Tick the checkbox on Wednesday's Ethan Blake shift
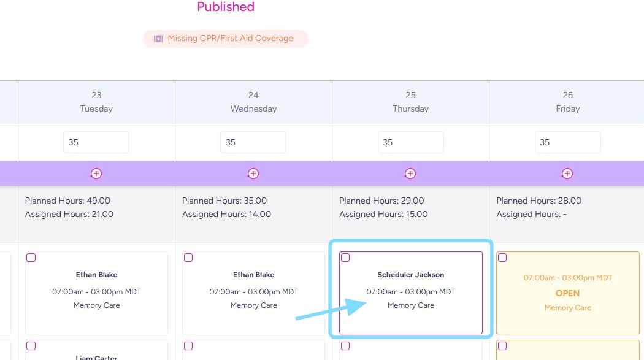This screenshot has height=360, width=644. pos(188,258)
